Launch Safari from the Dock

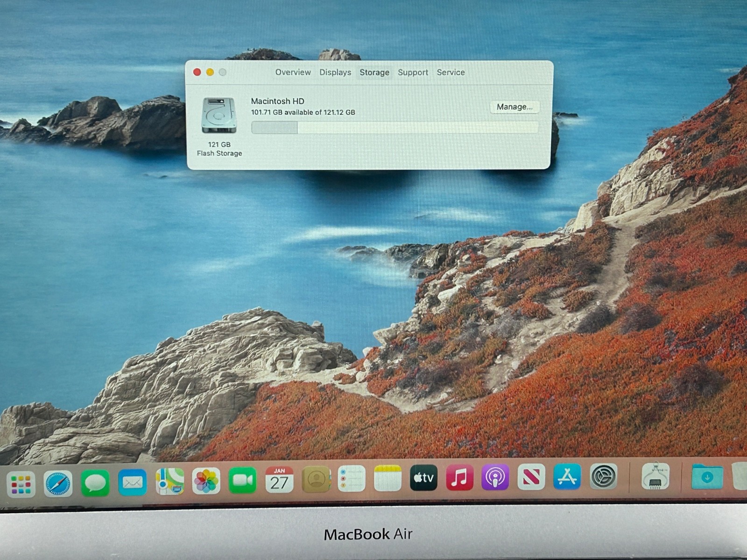[58, 483]
